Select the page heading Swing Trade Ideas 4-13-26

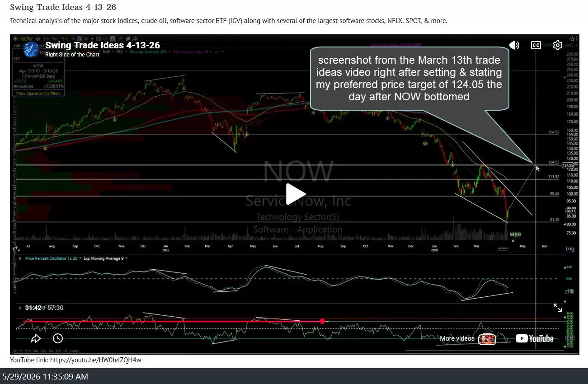pyautogui.click(x=63, y=8)
